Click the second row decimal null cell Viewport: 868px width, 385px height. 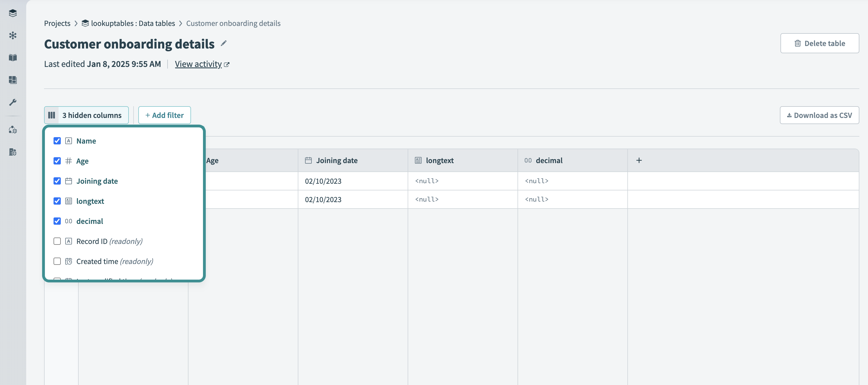[572, 199]
